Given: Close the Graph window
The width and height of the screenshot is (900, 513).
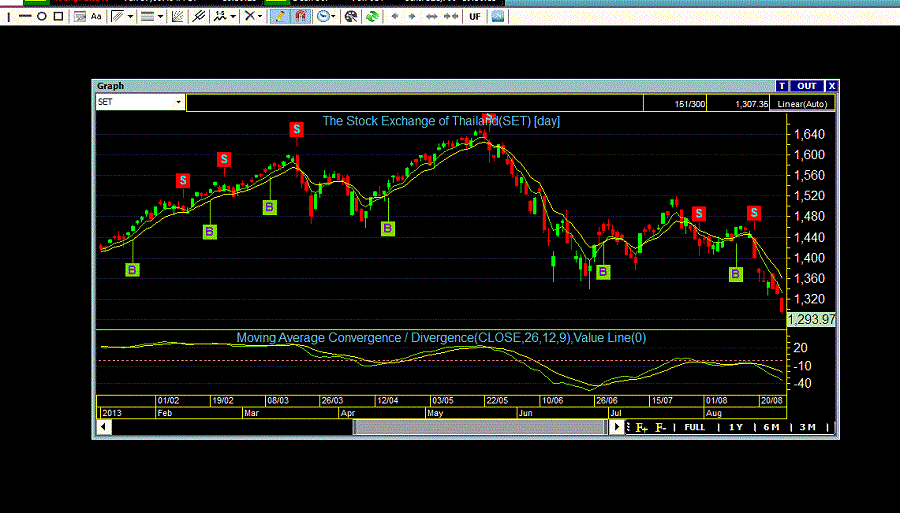Looking at the screenshot, I should pos(832,86).
